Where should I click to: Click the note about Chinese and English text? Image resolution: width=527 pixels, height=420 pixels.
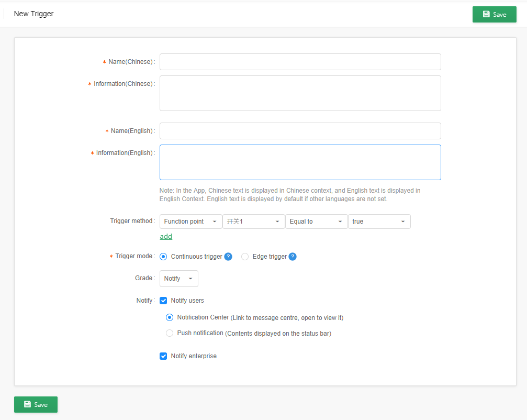pyautogui.click(x=290, y=195)
